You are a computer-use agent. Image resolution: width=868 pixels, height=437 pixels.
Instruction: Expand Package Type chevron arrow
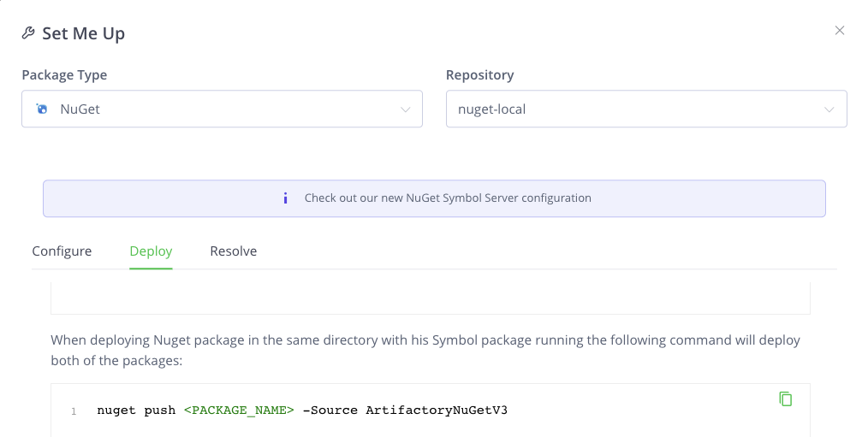pos(405,109)
